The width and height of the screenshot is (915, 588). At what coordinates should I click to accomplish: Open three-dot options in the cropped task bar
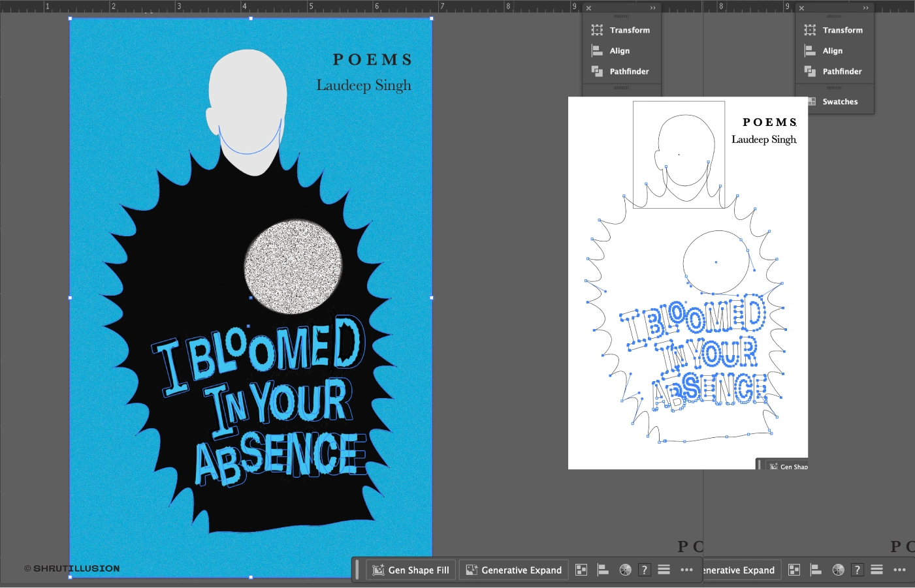[x=899, y=570]
